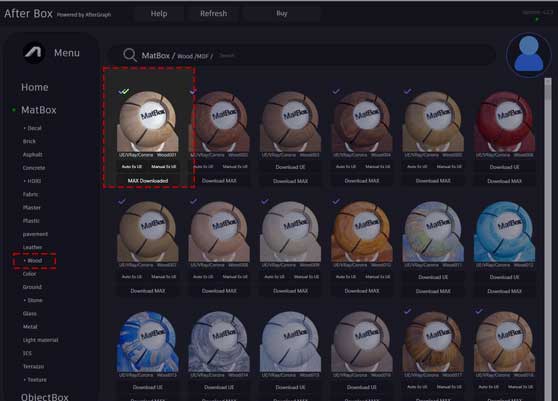Click Auto to UE under Wood008
This screenshot has width=558, height=401.
(x=203, y=276)
